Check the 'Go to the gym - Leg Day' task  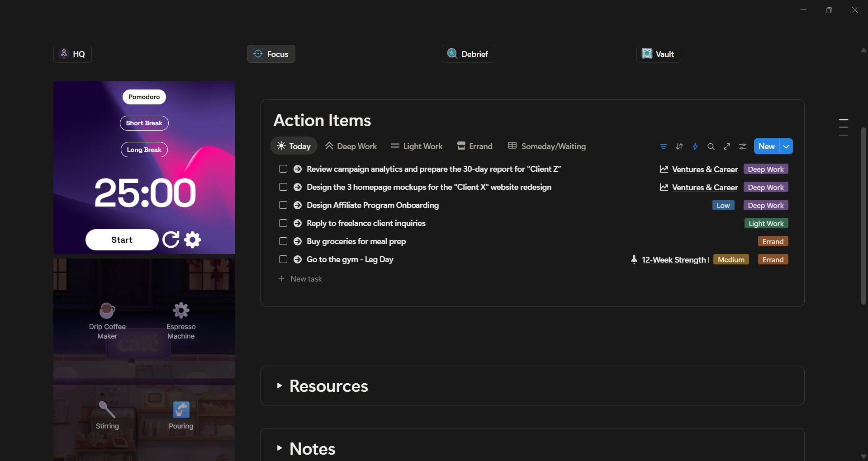click(283, 259)
